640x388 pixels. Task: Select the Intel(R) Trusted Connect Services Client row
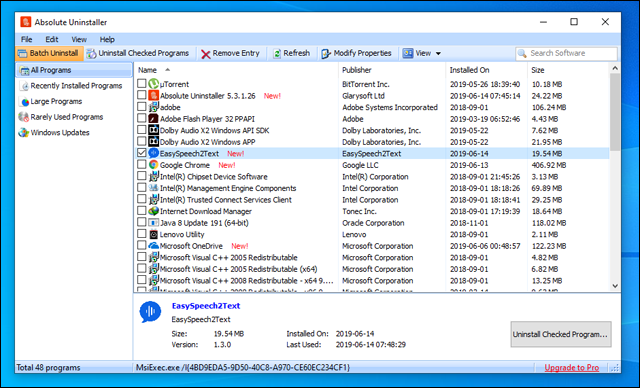pyautogui.click(x=372, y=200)
